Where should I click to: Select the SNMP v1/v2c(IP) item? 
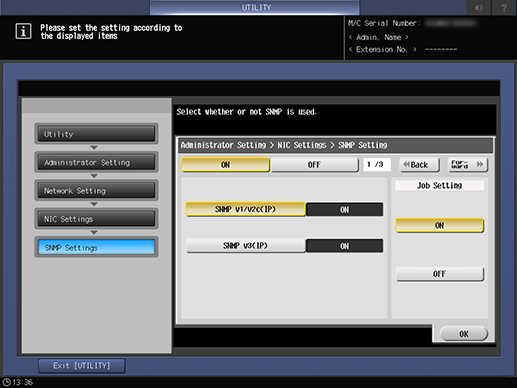pyautogui.click(x=245, y=209)
